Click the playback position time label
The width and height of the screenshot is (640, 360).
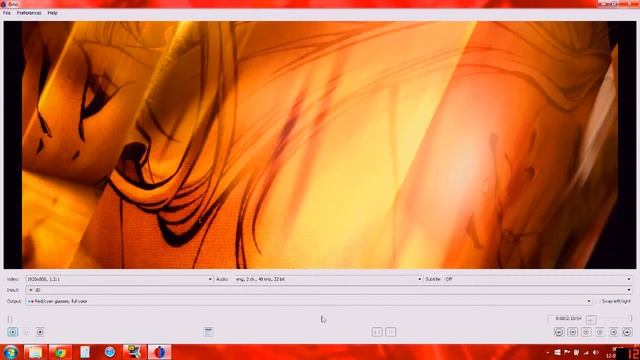click(x=568, y=318)
